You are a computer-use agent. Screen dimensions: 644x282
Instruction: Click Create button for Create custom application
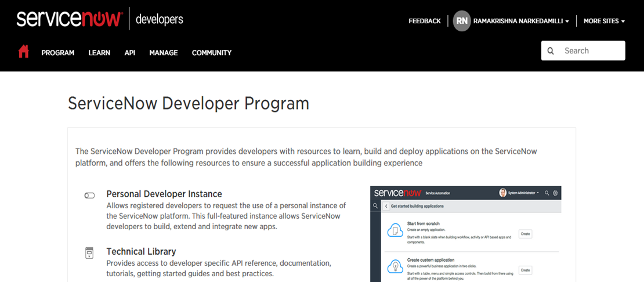(525, 270)
